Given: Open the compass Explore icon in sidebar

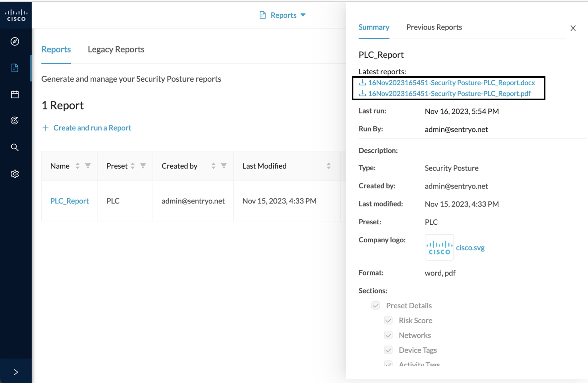Looking at the screenshot, I should click(x=15, y=41).
